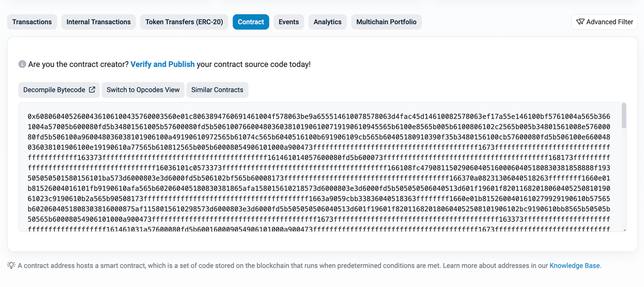Switch to Internal Transactions tab

[99, 22]
